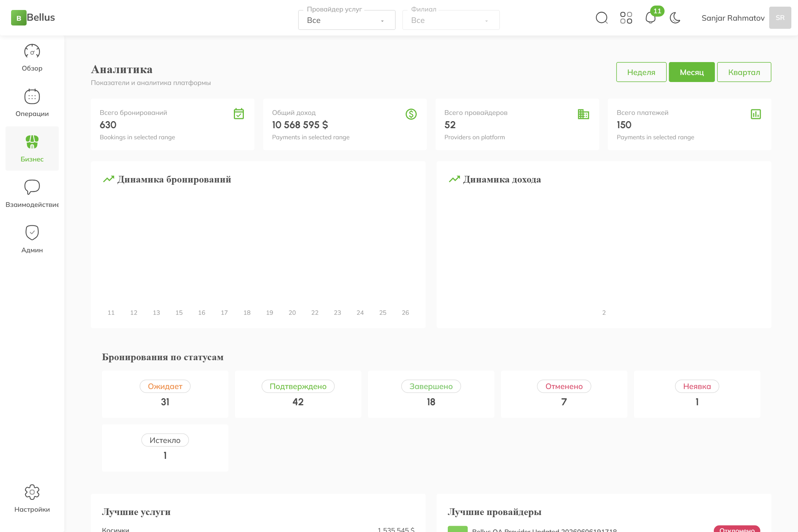Expand the Провайдер услуг dropdown
Image resolution: width=798 pixels, height=532 pixels.
click(347, 20)
